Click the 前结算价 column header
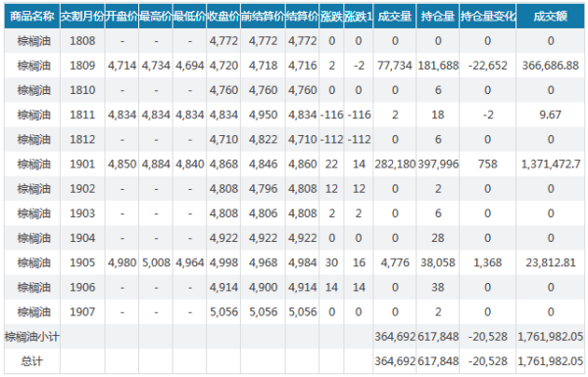 263,16
